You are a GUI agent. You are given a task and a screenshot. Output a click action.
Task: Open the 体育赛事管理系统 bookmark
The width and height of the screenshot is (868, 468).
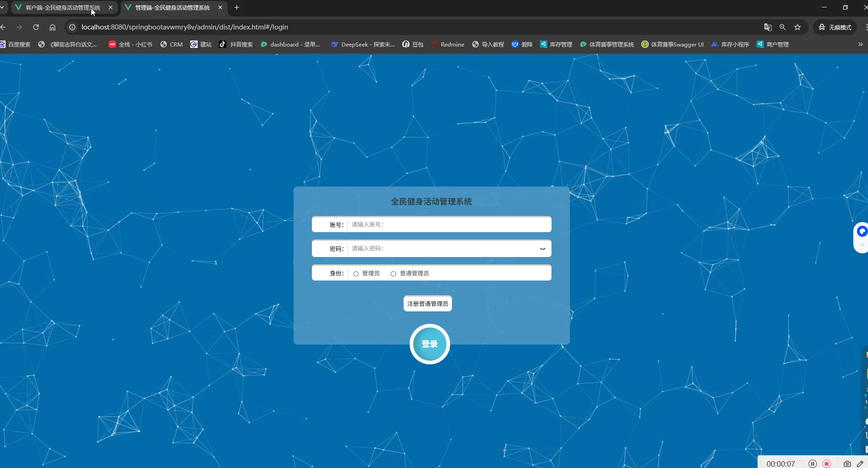pos(607,45)
